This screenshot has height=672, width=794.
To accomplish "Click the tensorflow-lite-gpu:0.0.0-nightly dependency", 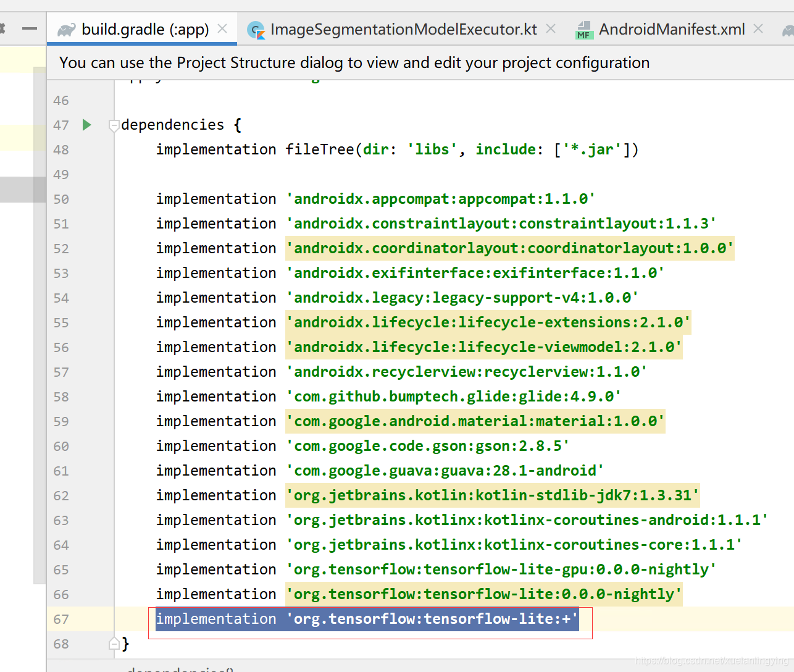I will coord(501,569).
